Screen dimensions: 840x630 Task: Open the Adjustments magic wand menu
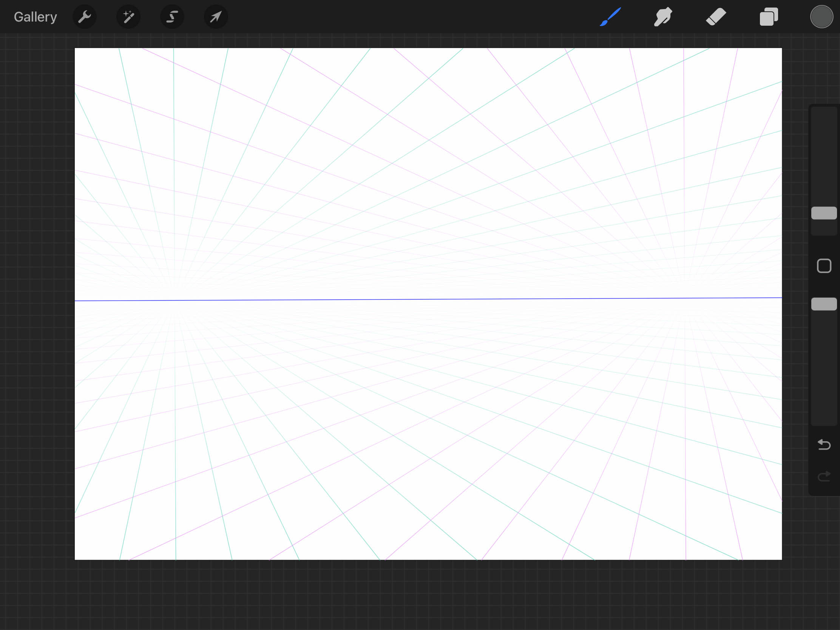point(128,17)
